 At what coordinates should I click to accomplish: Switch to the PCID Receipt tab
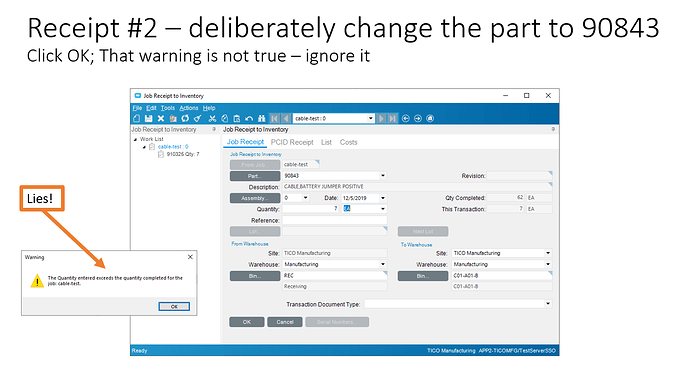[292, 142]
